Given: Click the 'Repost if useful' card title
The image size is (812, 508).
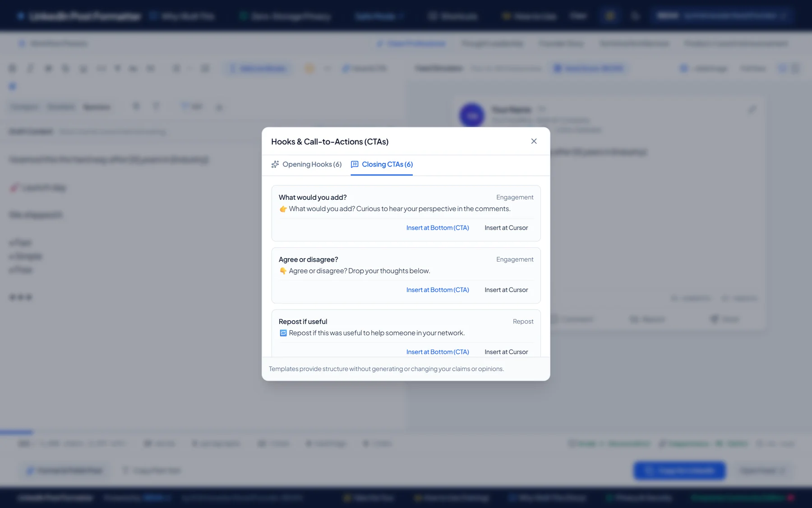Looking at the screenshot, I should coord(303,322).
